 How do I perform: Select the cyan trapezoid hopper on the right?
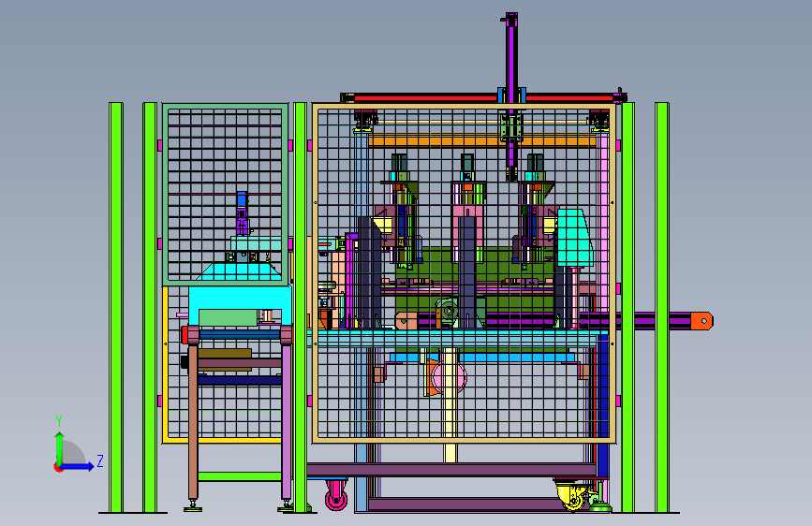[574, 238]
